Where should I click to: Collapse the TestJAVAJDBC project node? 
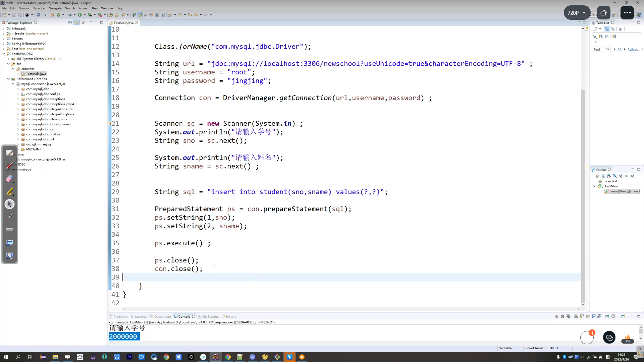coord(4,54)
